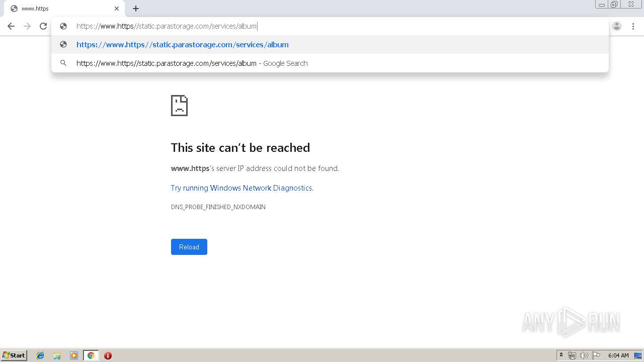Image resolution: width=644 pixels, height=362 pixels.
Task: Show hidden system tray icons
Action: click(x=561, y=355)
